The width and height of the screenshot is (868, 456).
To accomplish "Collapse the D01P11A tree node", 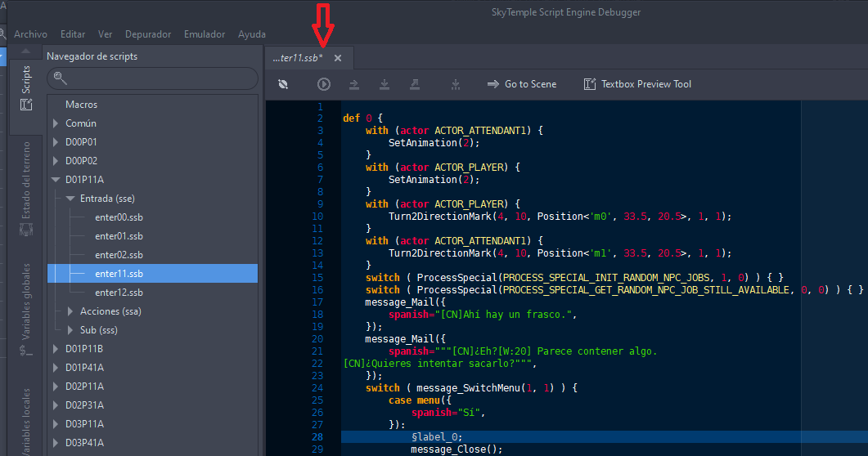I will [x=56, y=180].
